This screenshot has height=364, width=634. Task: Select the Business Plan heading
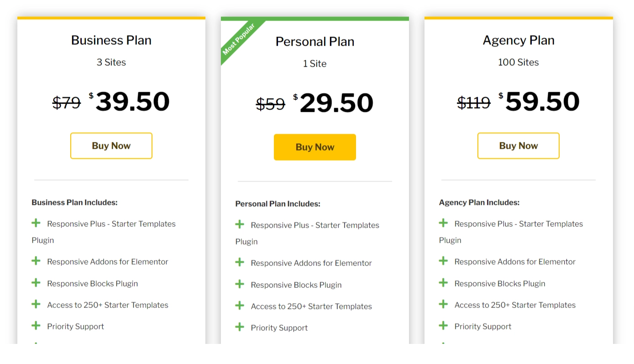[x=111, y=40]
